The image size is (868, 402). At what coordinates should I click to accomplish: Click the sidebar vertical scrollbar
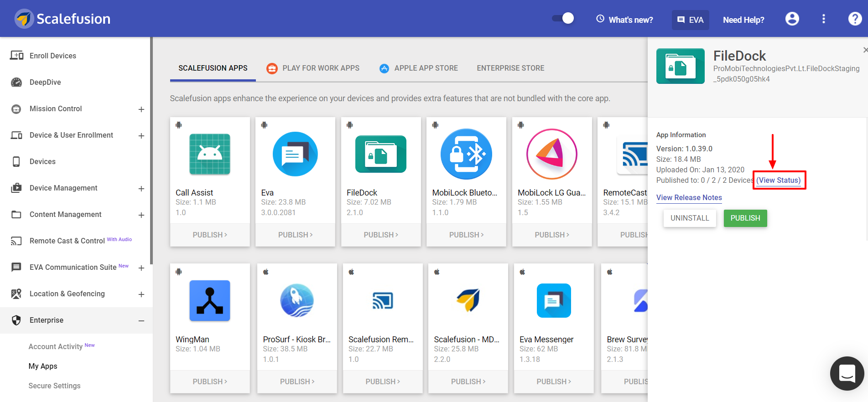tap(151, 150)
